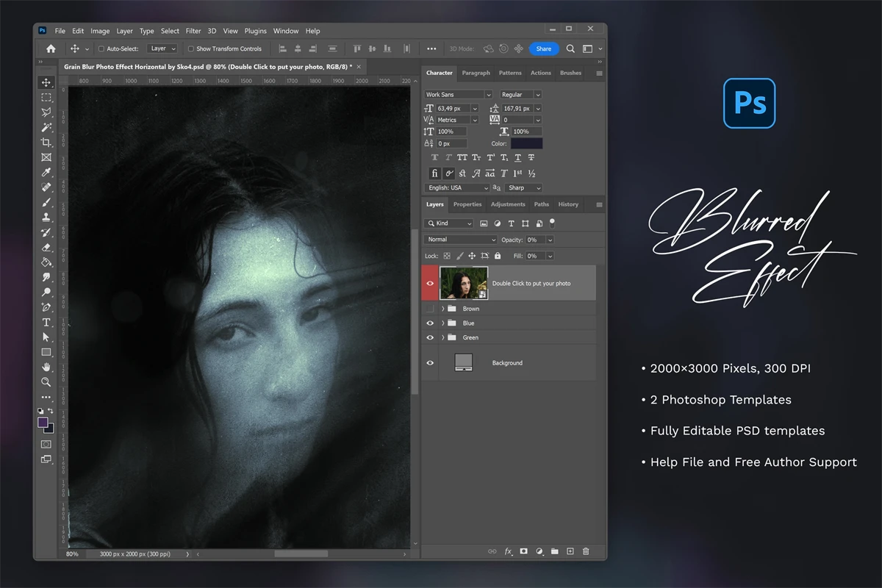Open the Work Sans font family dropdown
The image size is (882, 588).
click(488, 95)
